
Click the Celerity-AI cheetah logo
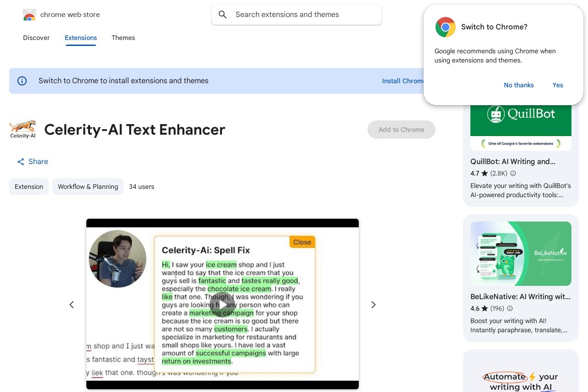point(23,130)
